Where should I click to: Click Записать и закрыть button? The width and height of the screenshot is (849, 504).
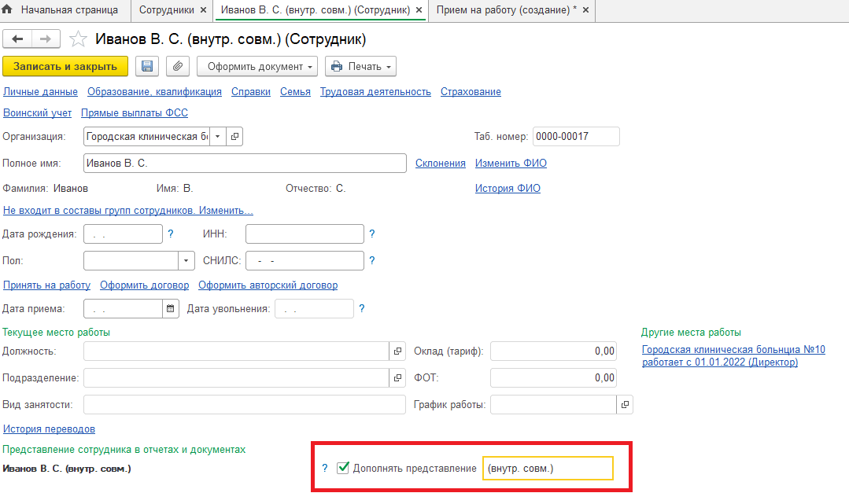tap(65, 66)
